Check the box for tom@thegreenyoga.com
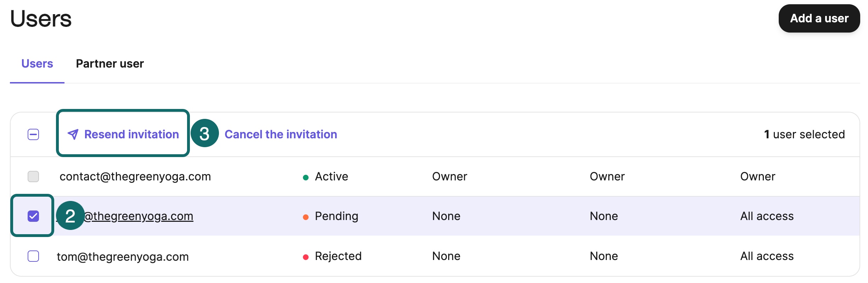This screenshot has height=283, width=868. pyautogui.click(x=33, y=256)
